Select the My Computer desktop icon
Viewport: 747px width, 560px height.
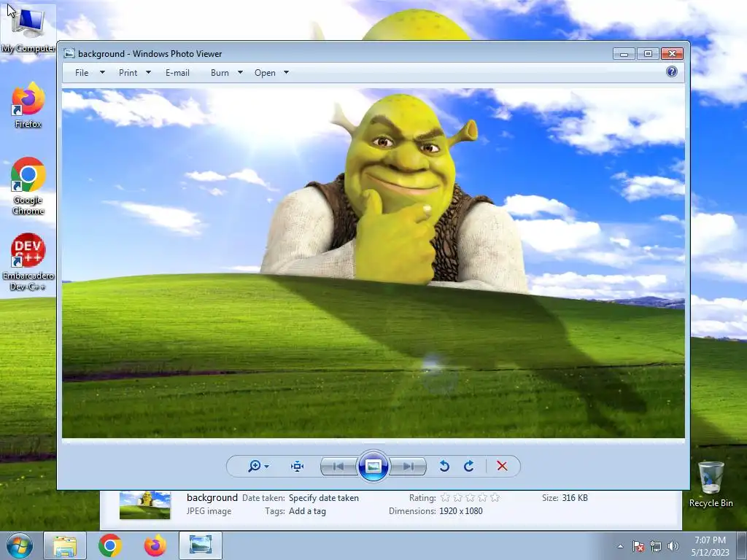click(28, 31)
